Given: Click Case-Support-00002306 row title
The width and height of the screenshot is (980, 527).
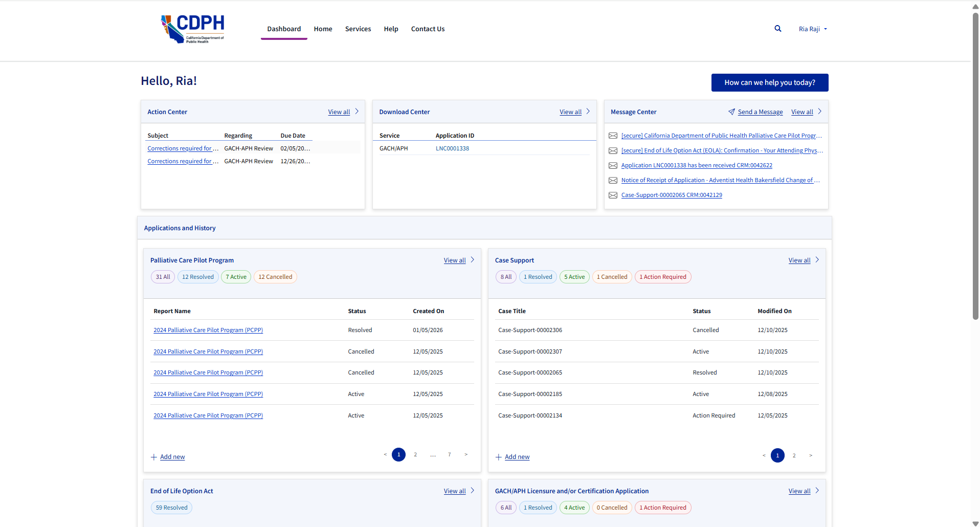Looking at the screenshot, I should (530, 330).
